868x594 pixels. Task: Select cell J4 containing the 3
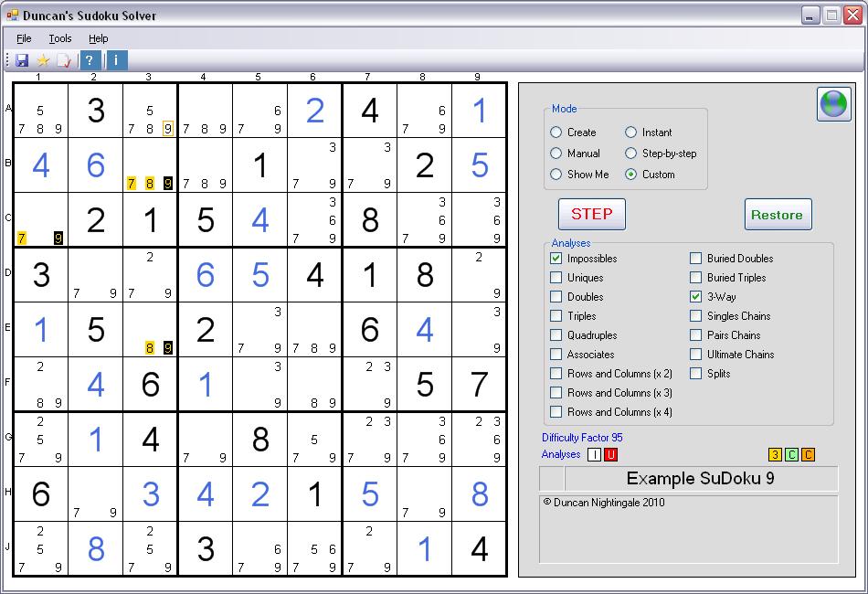(x=206, y=549)
